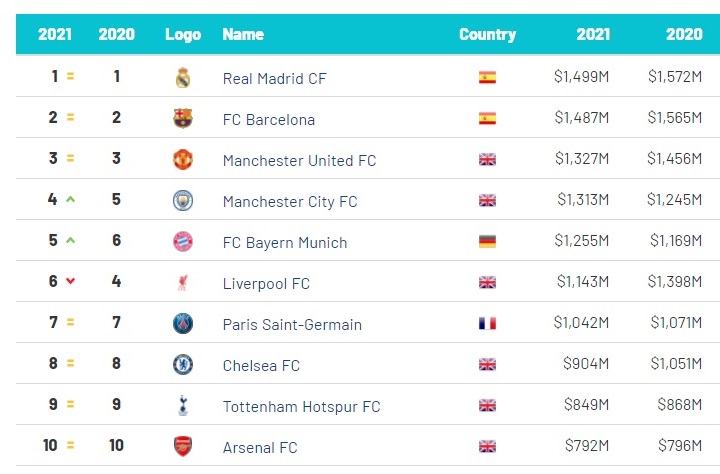
Task: Click the Paris Saint-Germain crest logo
Action: 183,323
